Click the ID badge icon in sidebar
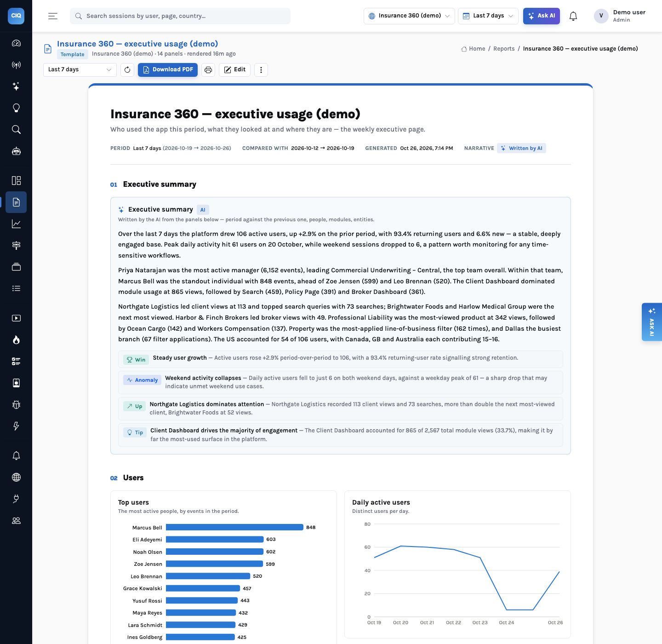The height and width of the screenshot is (644, 662). coord(16,383)
